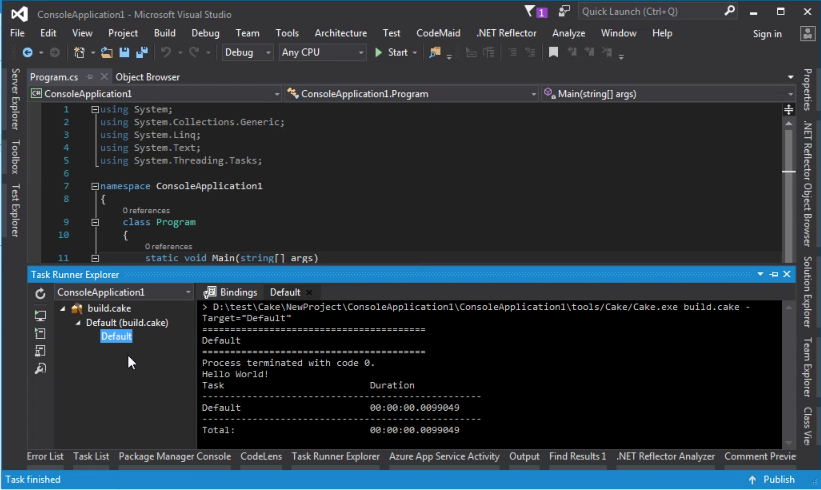This screenshot has width=821, height=490.
Task: Collapse the namespace ConsoleApplication1 block
Action: click(95, 186)
